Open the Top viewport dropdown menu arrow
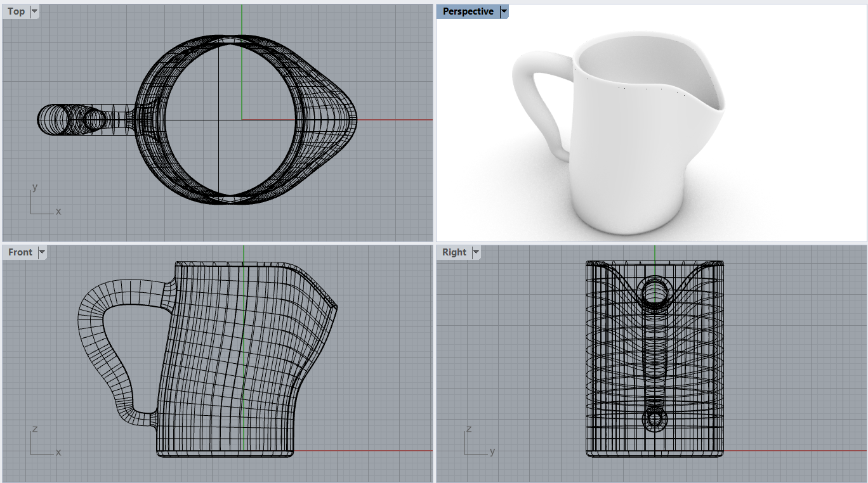The height and width of the screenshot is (483, 868). pyautogui.click(x=34, y=11)
